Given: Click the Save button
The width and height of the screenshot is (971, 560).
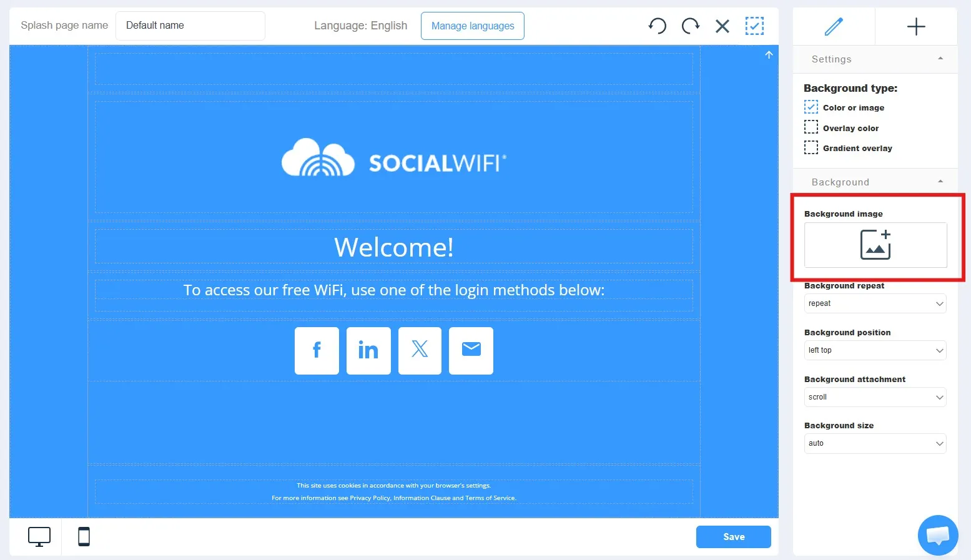Looking at the screenshot, I should pyautogui.click(x=734, y=537).
